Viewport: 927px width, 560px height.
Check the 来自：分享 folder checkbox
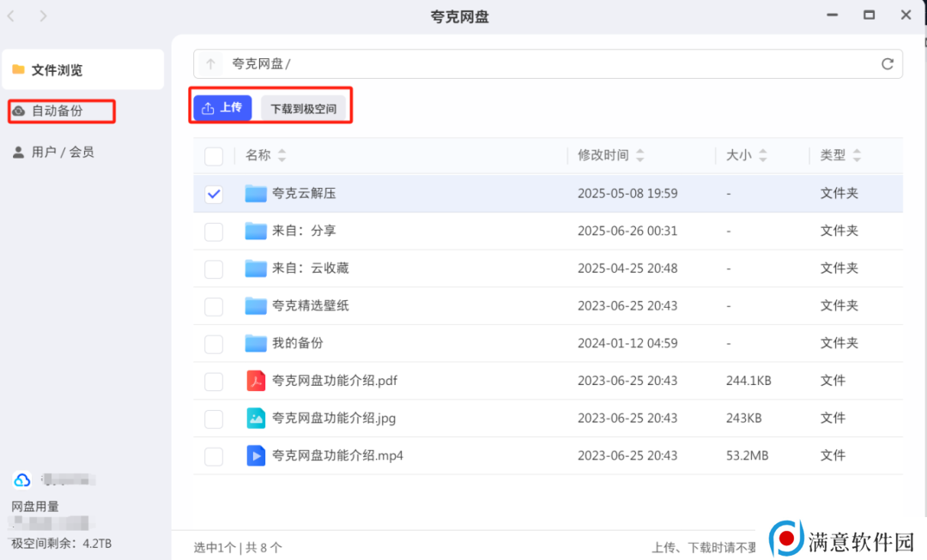(214, 232)
